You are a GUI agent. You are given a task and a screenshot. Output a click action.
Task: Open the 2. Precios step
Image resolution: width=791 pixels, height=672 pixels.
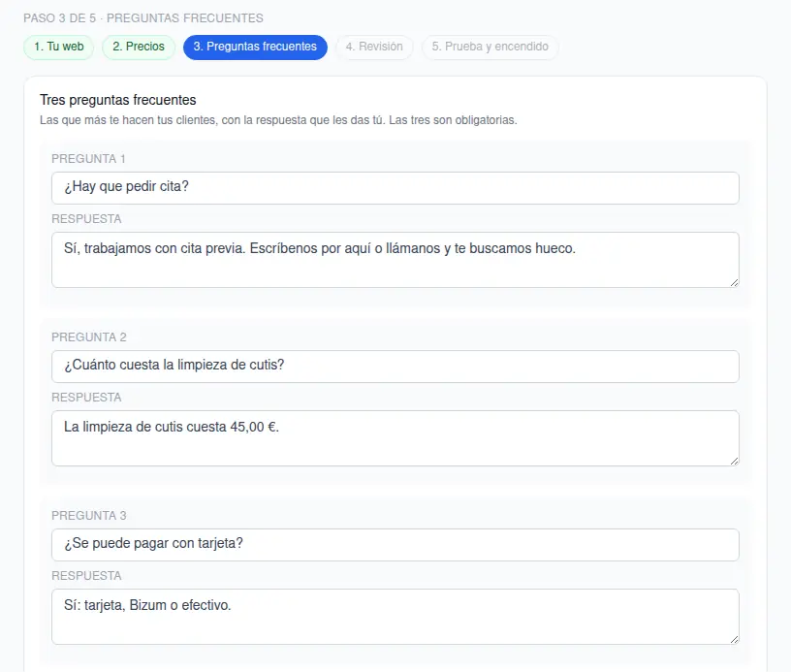[x=139, y=47]
